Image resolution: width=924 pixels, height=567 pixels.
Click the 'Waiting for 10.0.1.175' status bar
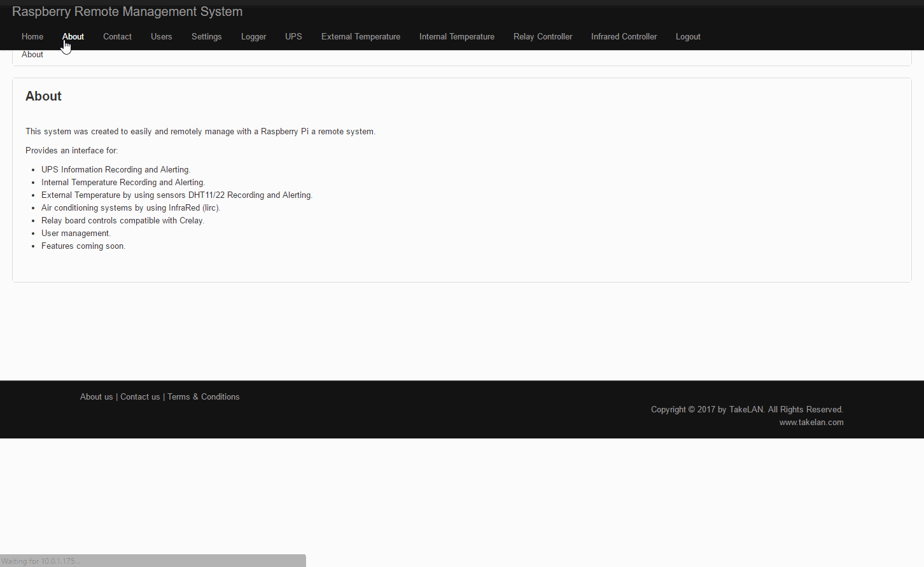click(153, 561)
